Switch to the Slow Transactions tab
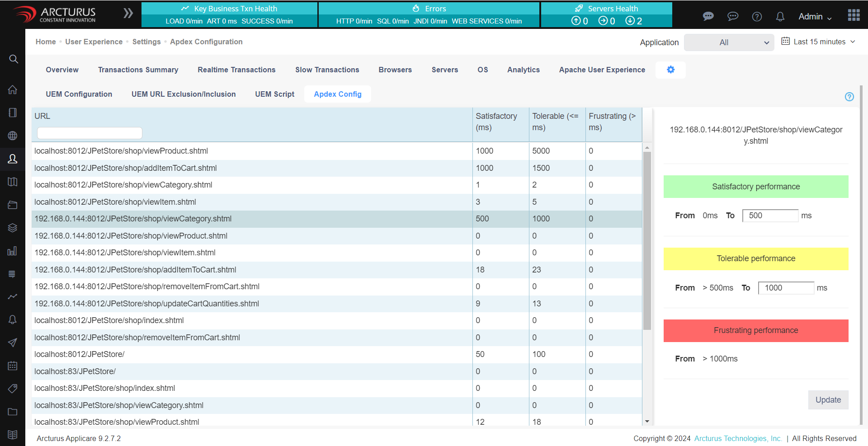The height and width of the screenshot is (446, 868). 327,70
